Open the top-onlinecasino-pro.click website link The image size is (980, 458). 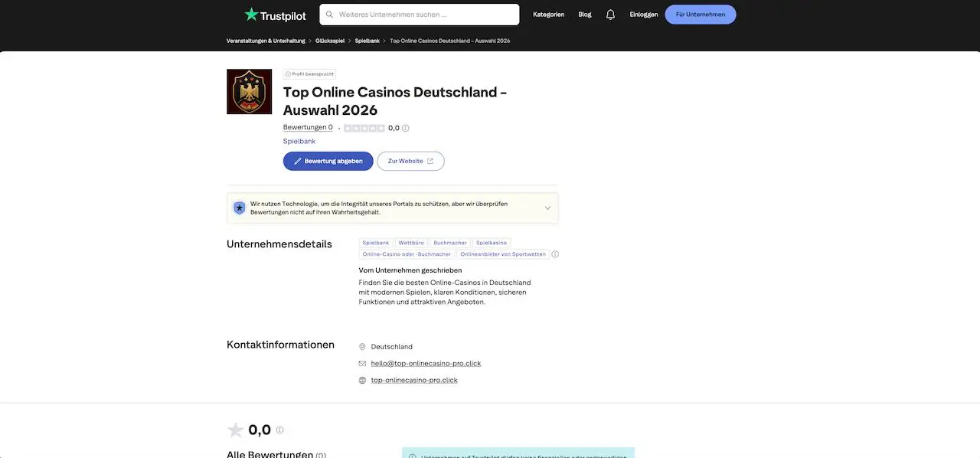click(x=414, y=380)
